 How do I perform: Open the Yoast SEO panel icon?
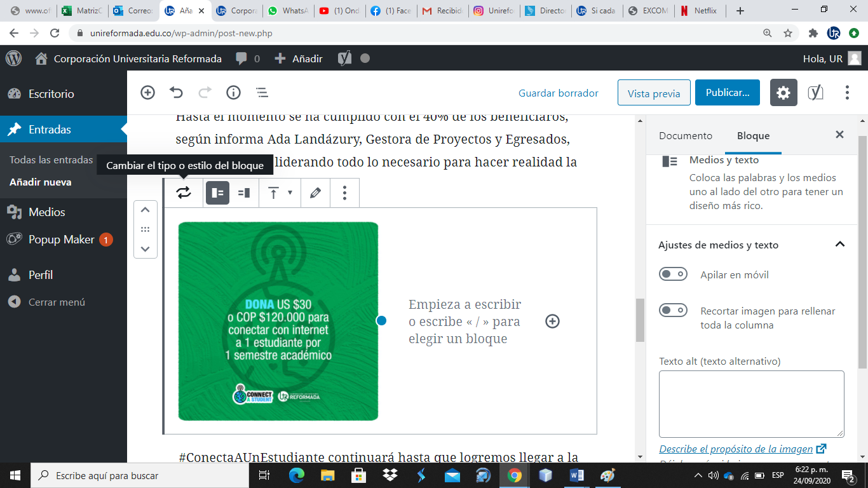click(815, 93)
